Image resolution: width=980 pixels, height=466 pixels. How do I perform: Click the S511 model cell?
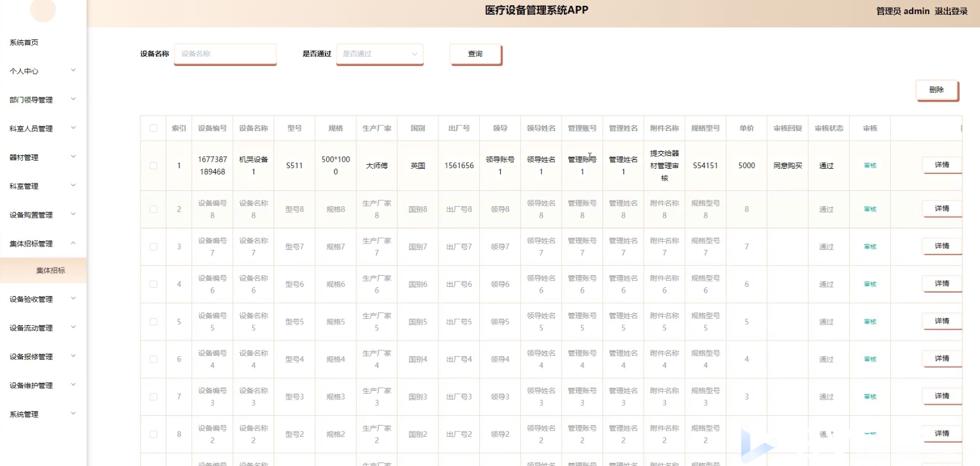click(x=295, y=166)
